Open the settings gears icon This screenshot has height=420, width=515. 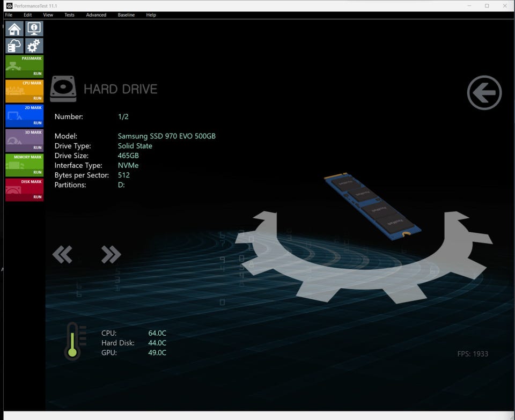click(34, 46)
